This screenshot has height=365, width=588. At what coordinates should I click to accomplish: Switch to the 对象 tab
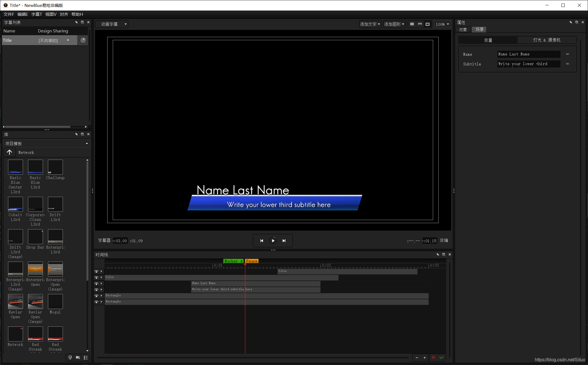coord(463,30)
